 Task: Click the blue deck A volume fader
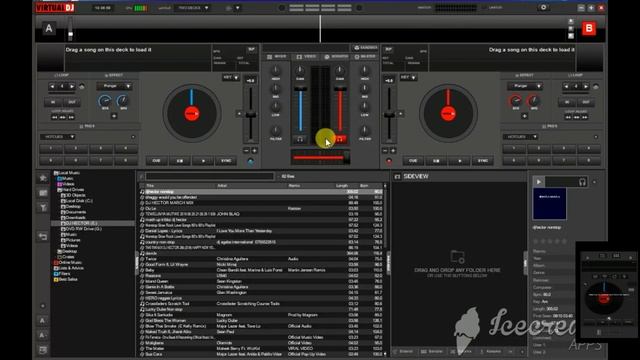click(x=300, y=109)
